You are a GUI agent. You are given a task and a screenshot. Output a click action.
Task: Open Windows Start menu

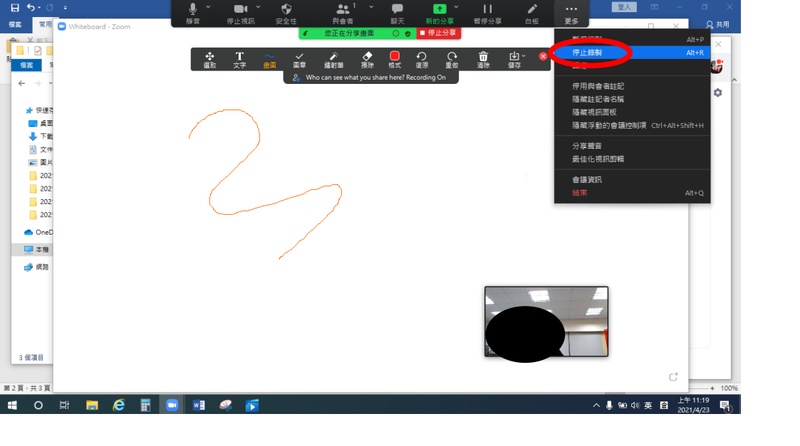12,405
